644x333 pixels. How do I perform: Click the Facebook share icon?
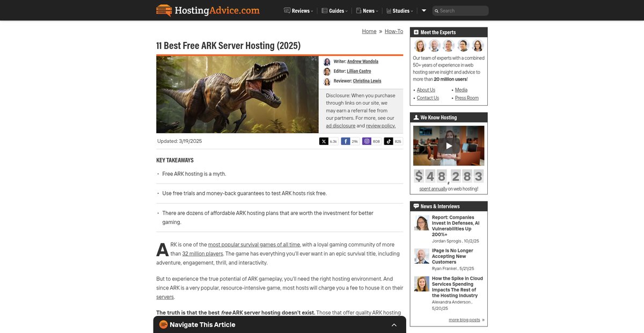(x=345, y=141)
